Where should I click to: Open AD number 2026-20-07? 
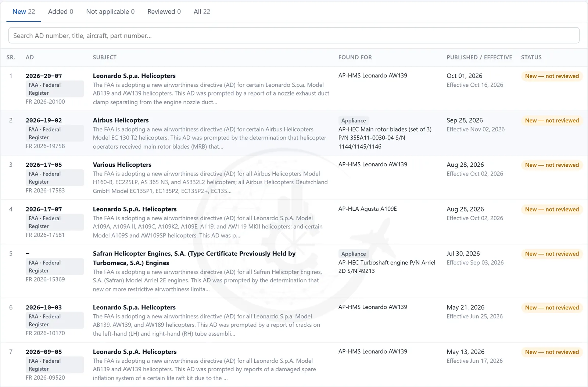tap(44, 76)
